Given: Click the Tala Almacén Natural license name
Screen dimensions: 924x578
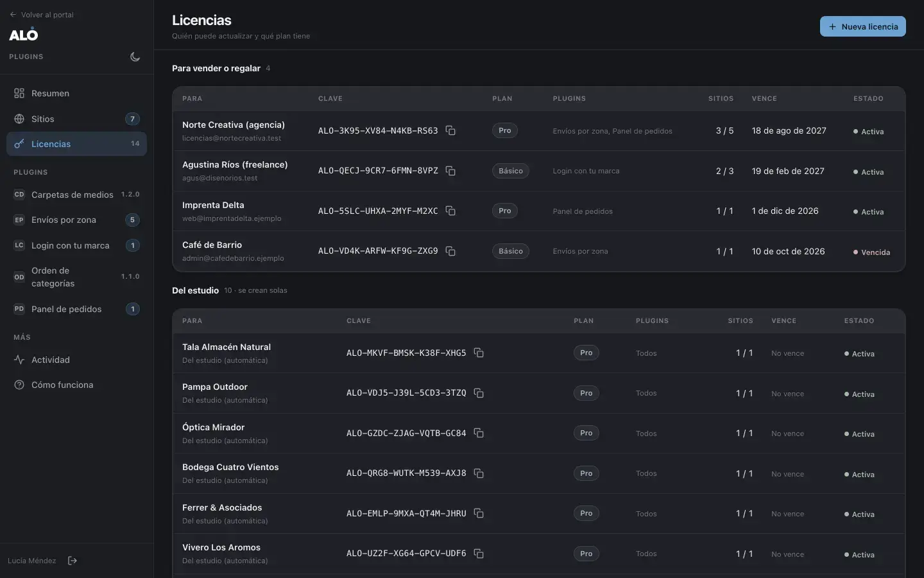Looking at the screenshot, I should tap(227, 347).
